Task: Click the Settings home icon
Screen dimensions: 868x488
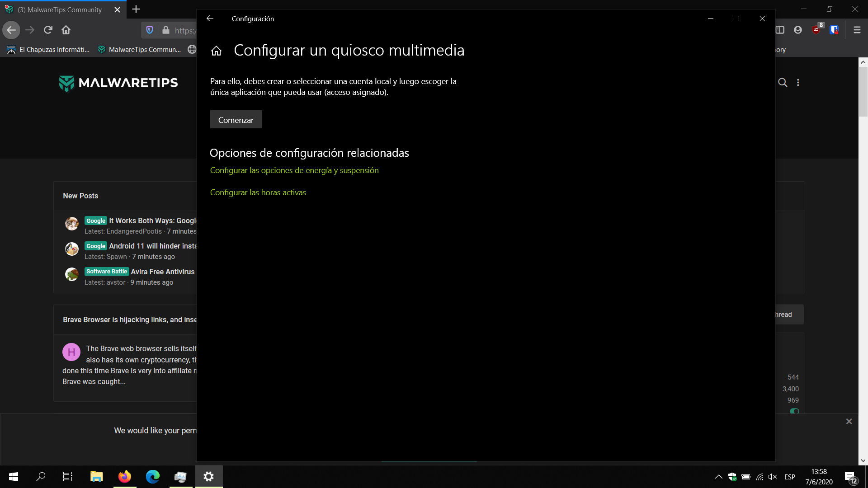Action: tap(216, 51)
